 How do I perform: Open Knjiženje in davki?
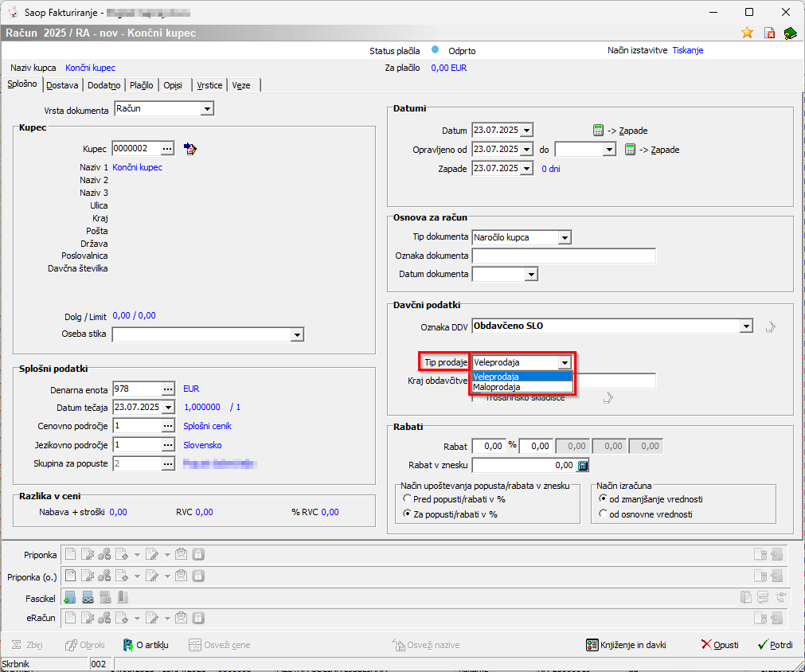(626, 645)
